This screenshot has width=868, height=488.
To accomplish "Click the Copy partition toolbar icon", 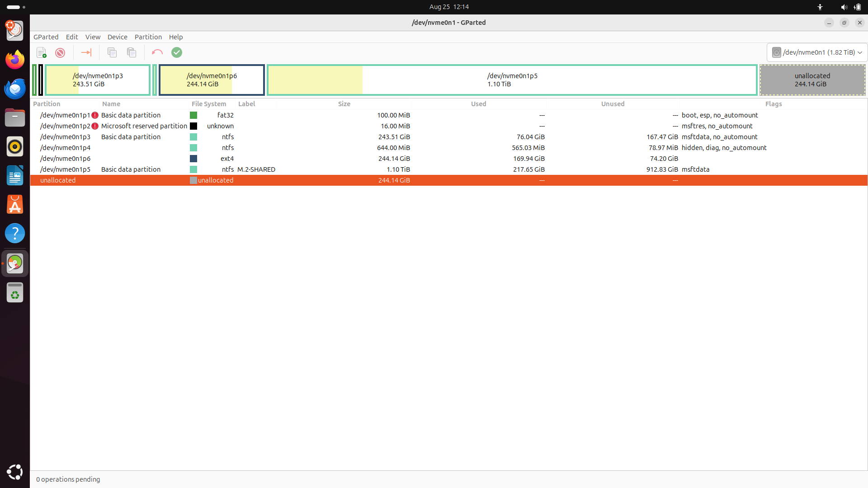I will (112, 53).
